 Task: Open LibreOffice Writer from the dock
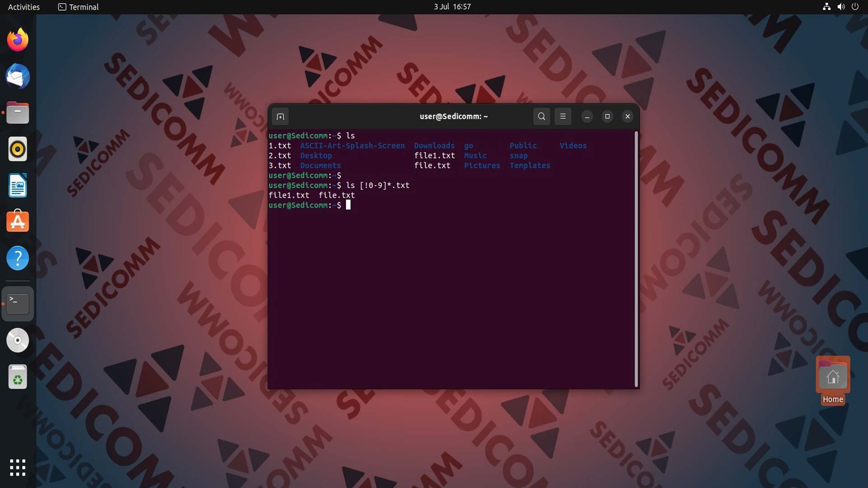[18, 185]
